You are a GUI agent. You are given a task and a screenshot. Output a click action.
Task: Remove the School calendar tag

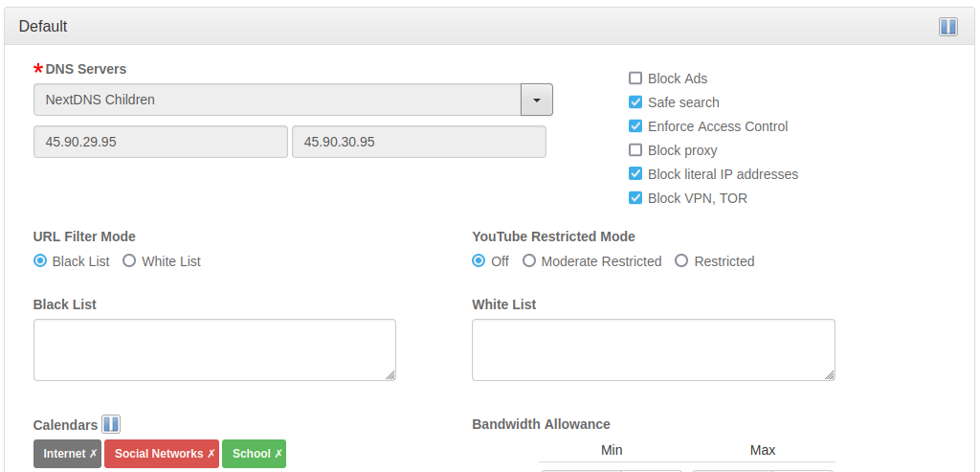pos(278,454)
